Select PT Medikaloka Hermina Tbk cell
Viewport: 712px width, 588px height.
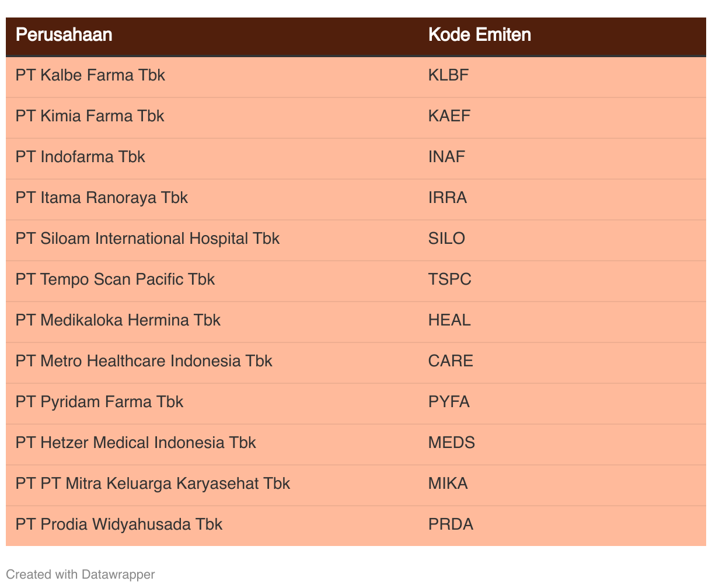tap(118, 320)
